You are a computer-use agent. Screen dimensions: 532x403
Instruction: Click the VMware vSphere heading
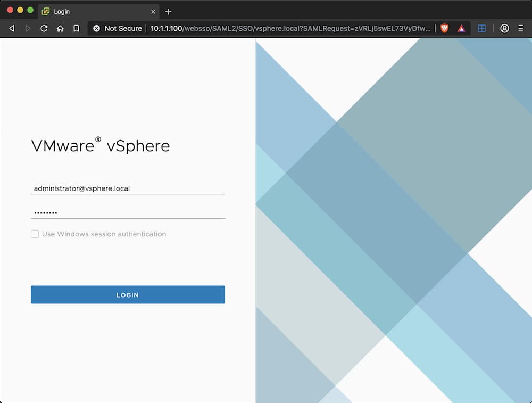click(x=101, y=146)
